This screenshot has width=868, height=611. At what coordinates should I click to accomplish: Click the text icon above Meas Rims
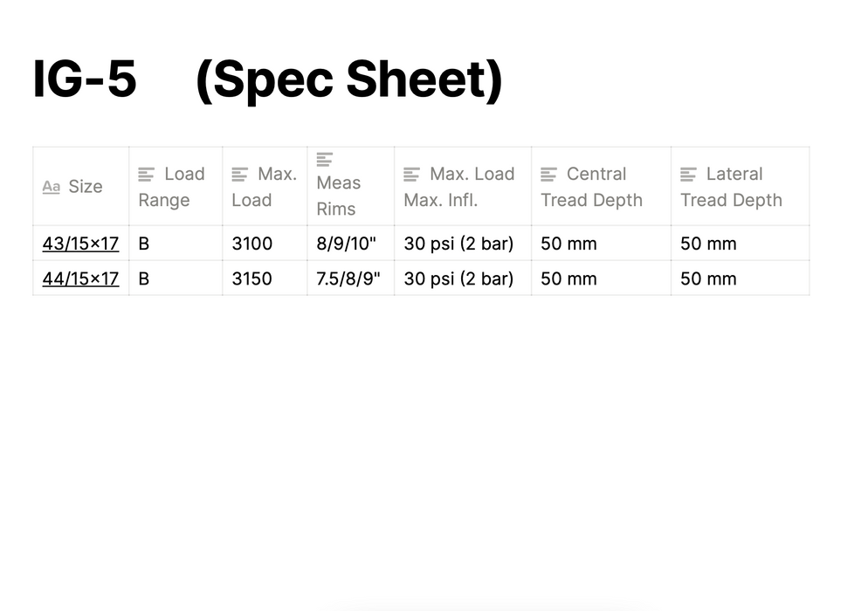[325, 159]
